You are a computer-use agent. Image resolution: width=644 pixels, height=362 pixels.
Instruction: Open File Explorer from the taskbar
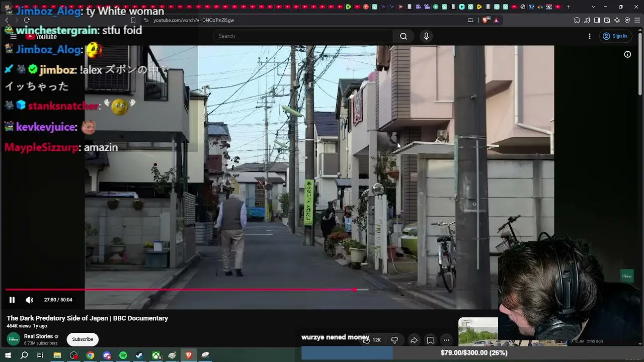[57, 355]
